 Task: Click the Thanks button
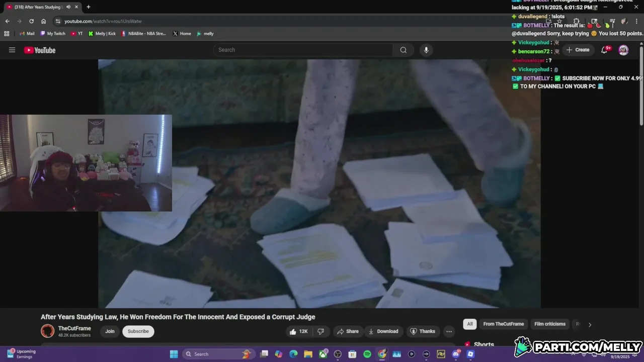point(423,331)
